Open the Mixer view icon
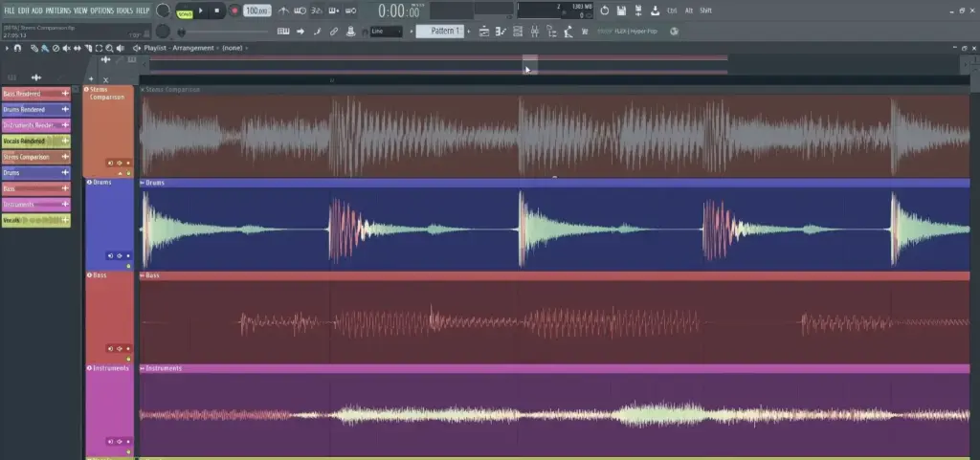Screen dimensions: 980x460 (534, 32)
